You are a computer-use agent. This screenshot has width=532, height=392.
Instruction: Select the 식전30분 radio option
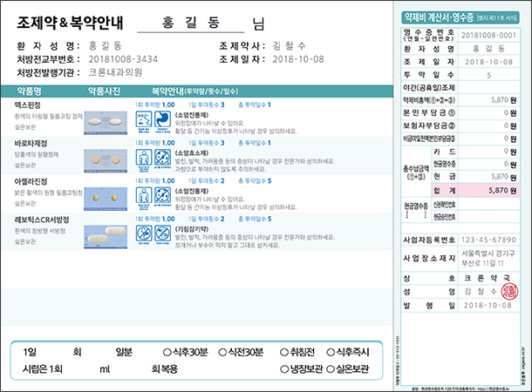point(223,353)
